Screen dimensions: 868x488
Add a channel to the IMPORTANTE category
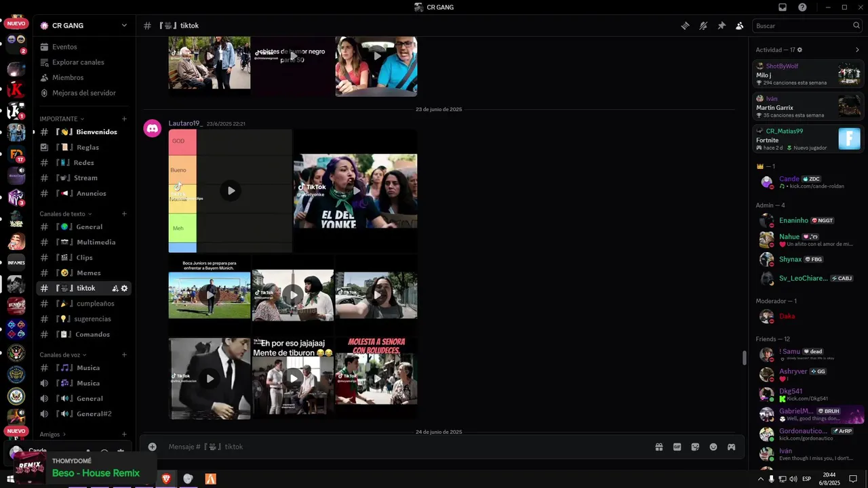(x=124, y=119)
